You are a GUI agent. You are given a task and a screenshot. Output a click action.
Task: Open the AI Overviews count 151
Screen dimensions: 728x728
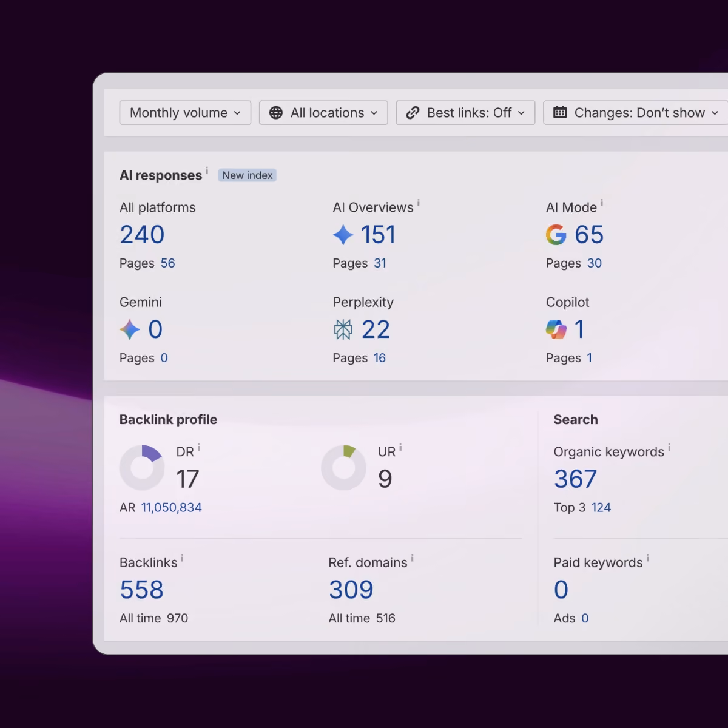pyautogui.click(x=378, y=235)
